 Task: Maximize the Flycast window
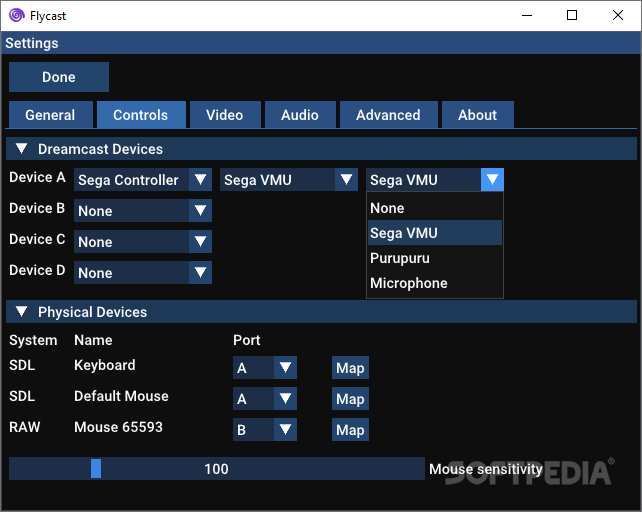[x=572, y=16]
